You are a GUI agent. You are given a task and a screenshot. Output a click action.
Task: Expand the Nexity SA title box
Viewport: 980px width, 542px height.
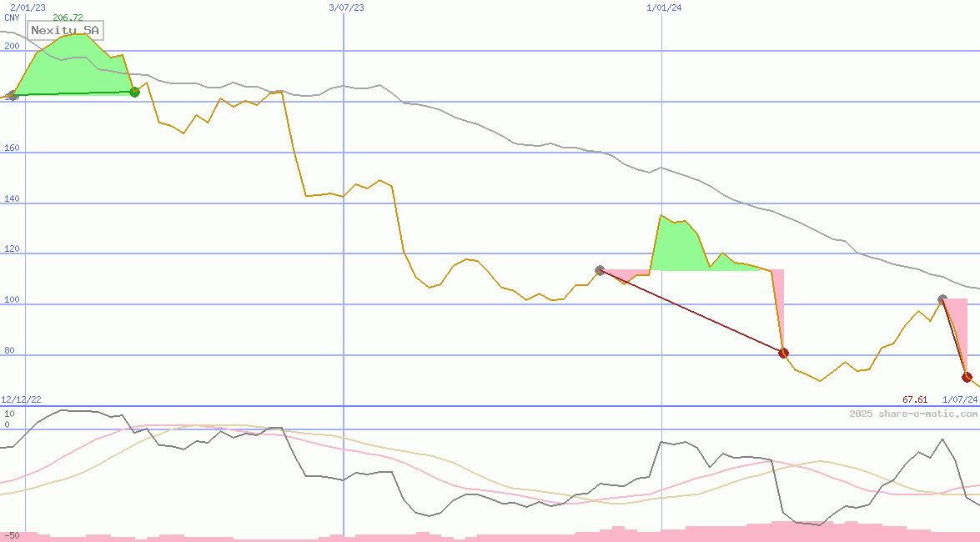[64, 31]
